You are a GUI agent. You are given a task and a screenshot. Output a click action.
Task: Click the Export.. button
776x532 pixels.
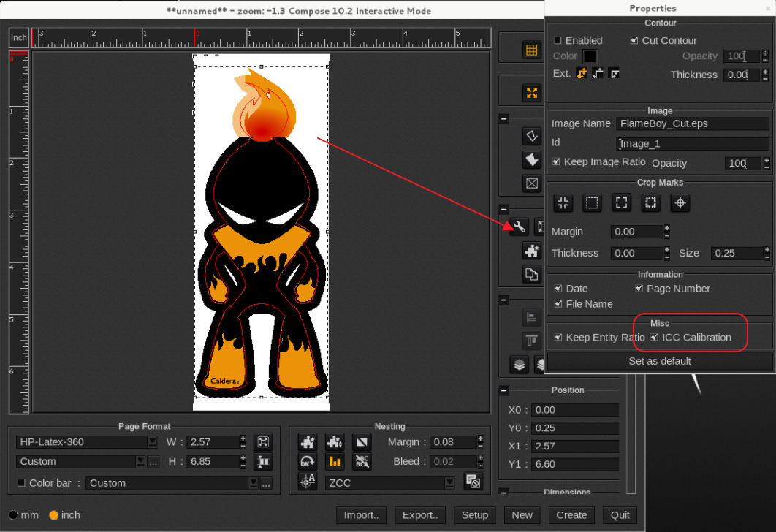420,515
